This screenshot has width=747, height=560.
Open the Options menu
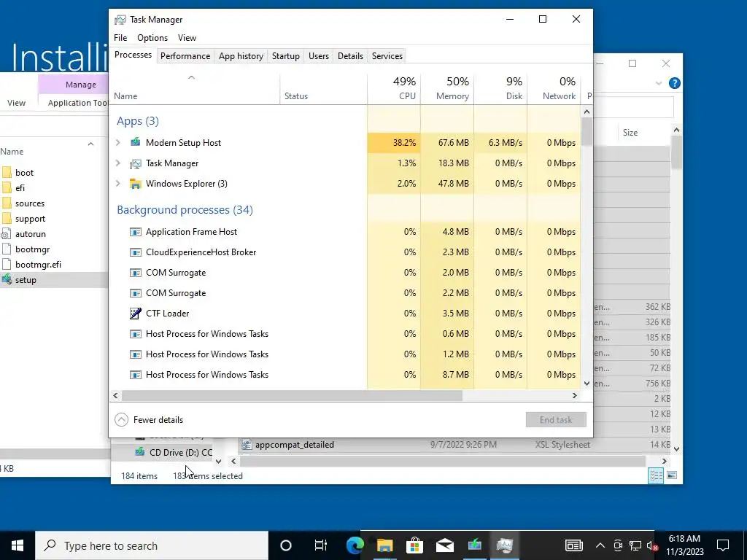(x=152, y=38)
